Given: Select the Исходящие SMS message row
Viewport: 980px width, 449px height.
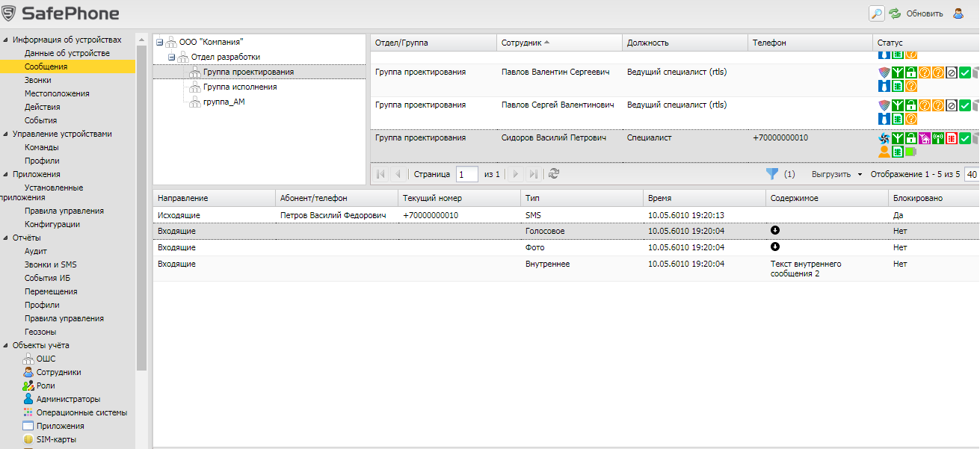Looking at the screenshot, I should 566,215.
